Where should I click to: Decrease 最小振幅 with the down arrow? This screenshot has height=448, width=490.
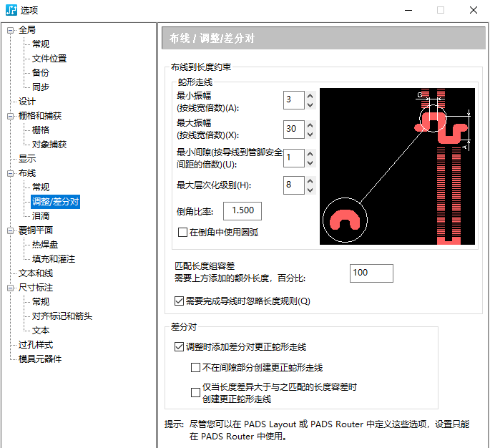[310, 104]
